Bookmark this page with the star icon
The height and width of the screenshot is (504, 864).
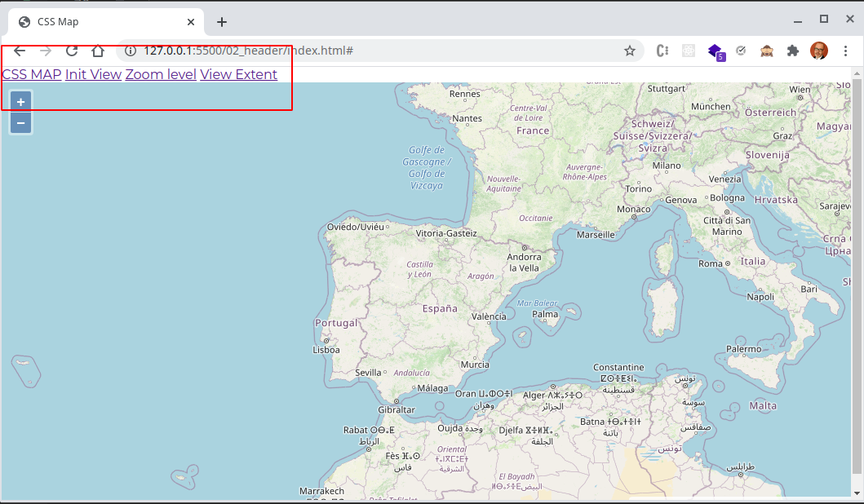coord(630,51)
